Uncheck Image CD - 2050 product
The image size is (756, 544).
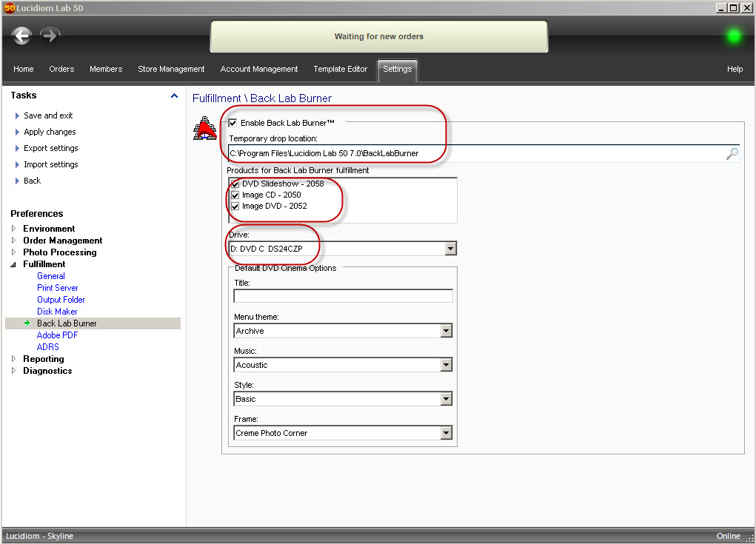235,195
